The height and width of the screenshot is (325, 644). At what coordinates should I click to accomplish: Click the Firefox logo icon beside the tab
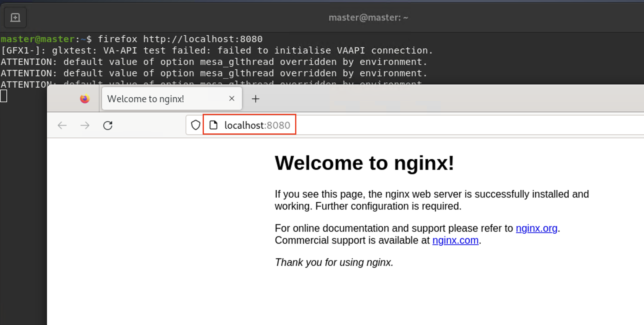click(85, 99)
